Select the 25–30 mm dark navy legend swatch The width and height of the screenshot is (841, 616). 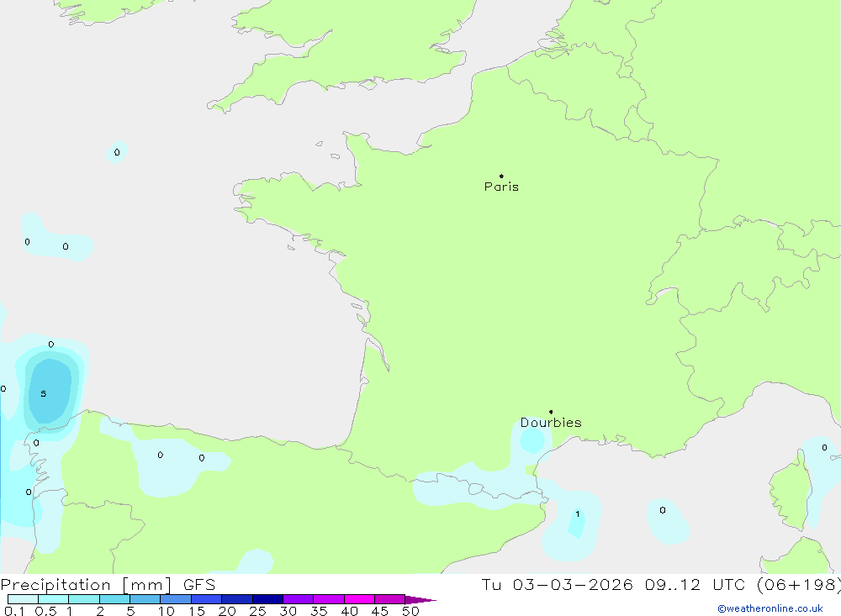coord(267,599)
